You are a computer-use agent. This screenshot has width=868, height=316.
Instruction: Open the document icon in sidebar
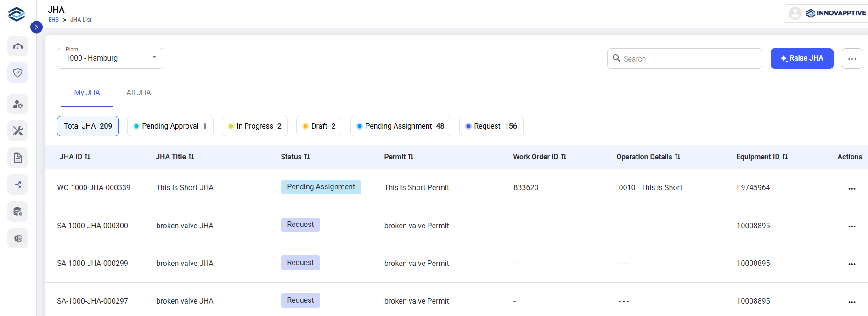click(18, 158)
